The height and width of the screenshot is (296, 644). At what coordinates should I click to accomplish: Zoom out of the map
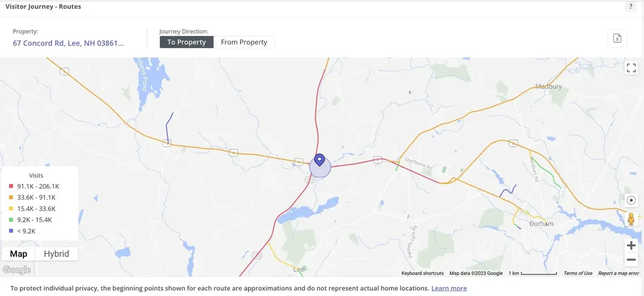point(631,259)
